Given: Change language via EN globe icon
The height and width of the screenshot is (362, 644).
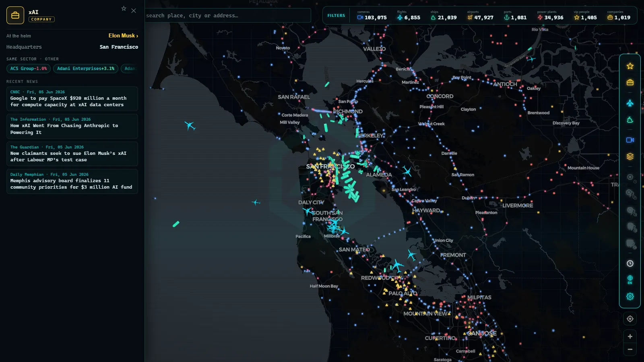Looking at the screenshot, I should (x=630, y=280).
